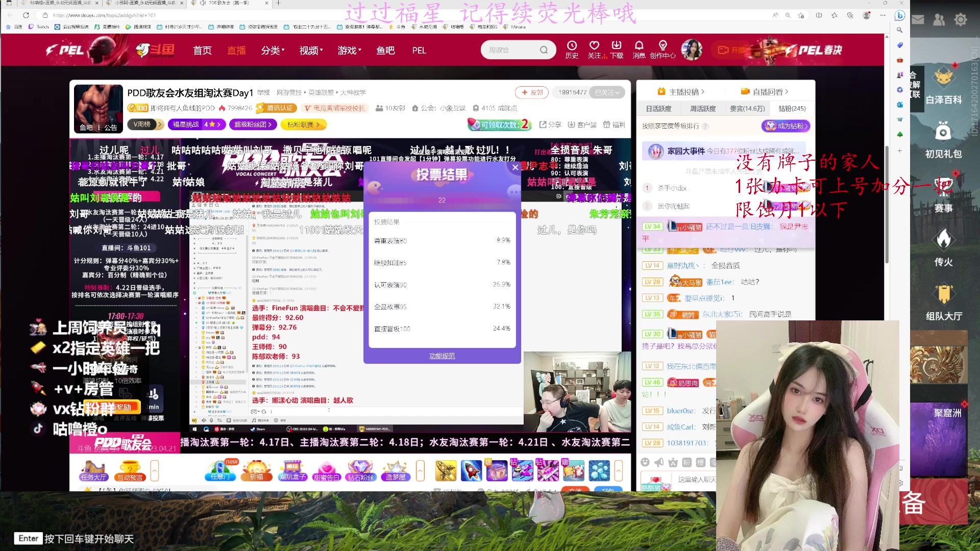The width and height of the screenshot is (980, 551).
Task: Open 创作中心 via the lightbulb icon
Action: click(x=662, y=49)
